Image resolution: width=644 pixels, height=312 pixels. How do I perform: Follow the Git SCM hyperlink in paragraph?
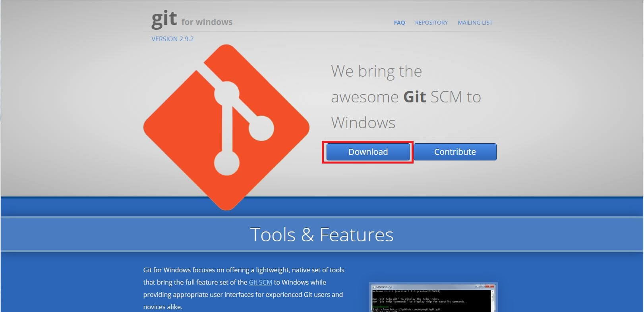click(x=260, y=282)
